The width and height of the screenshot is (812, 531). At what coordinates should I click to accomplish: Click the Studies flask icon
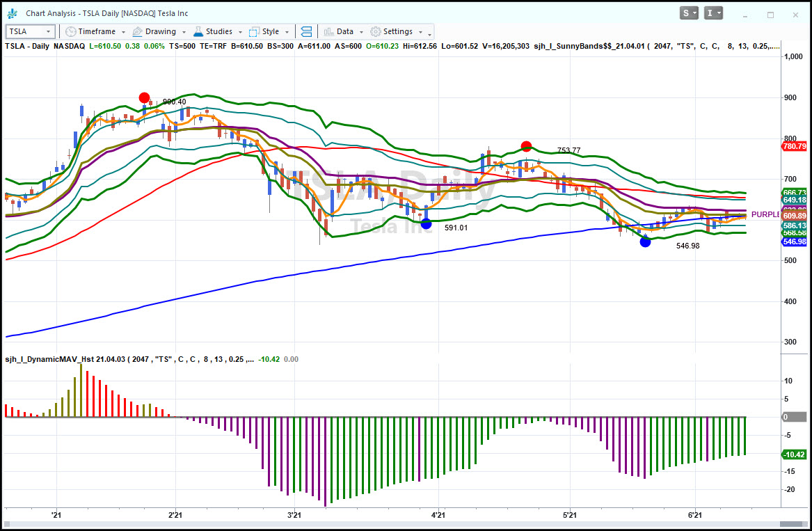pyautogui.click(x=198, y=31)
